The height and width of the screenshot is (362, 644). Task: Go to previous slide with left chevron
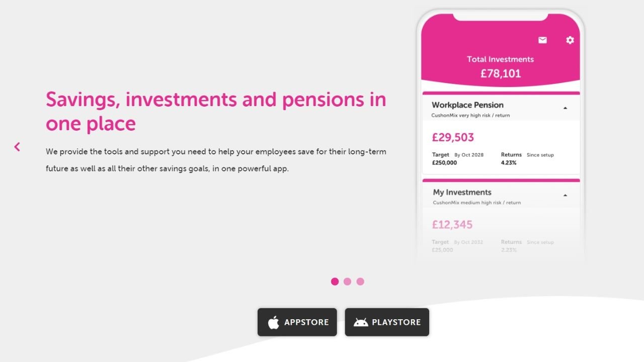pyautogui.click(x=17, y=147)
